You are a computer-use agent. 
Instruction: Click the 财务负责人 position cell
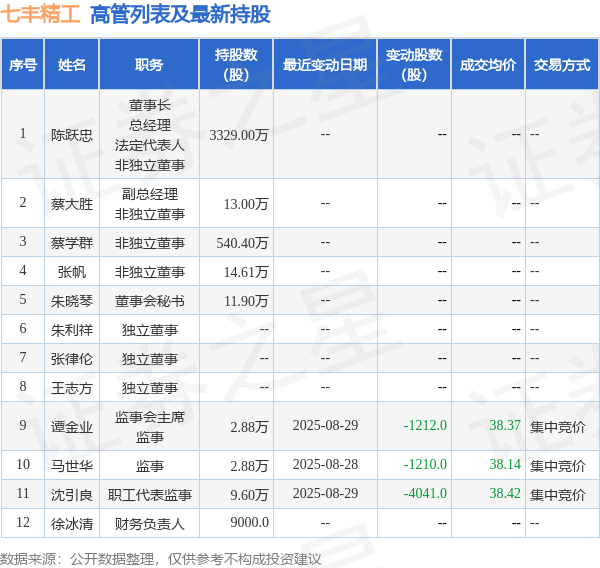pyautogui.click(x=150, y=524)
